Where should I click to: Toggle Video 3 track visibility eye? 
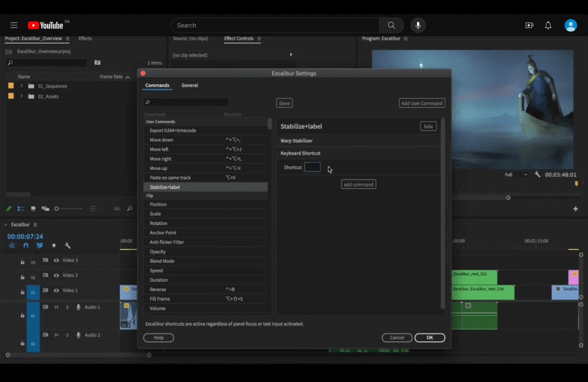tap(56, 260)
